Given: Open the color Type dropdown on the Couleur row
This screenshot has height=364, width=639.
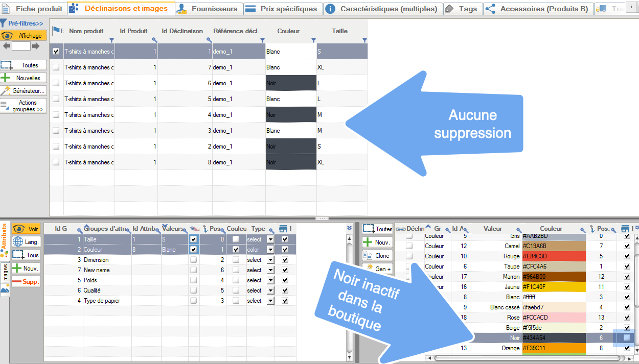Looking at the screenshot, I should pos(271,249).
